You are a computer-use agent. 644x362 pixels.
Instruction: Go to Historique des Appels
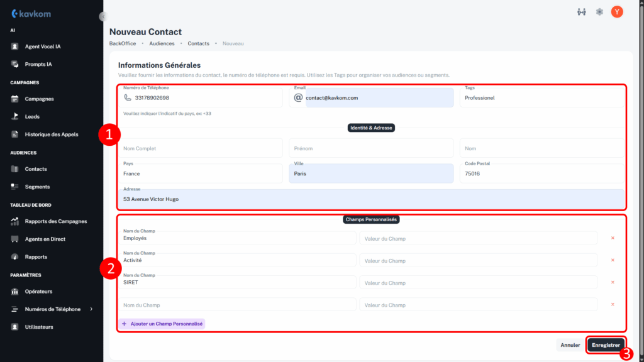(x=51, y=134)
